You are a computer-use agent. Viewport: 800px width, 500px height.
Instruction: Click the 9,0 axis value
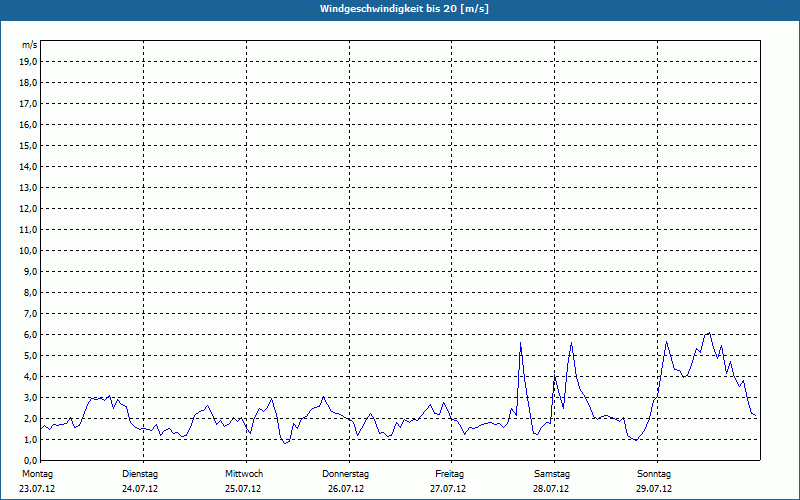click(30, 271)
